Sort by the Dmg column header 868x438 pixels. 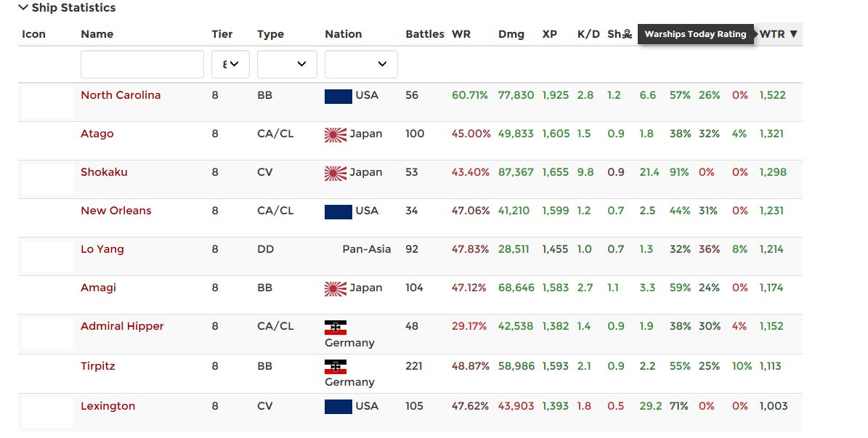pos(511,34)
